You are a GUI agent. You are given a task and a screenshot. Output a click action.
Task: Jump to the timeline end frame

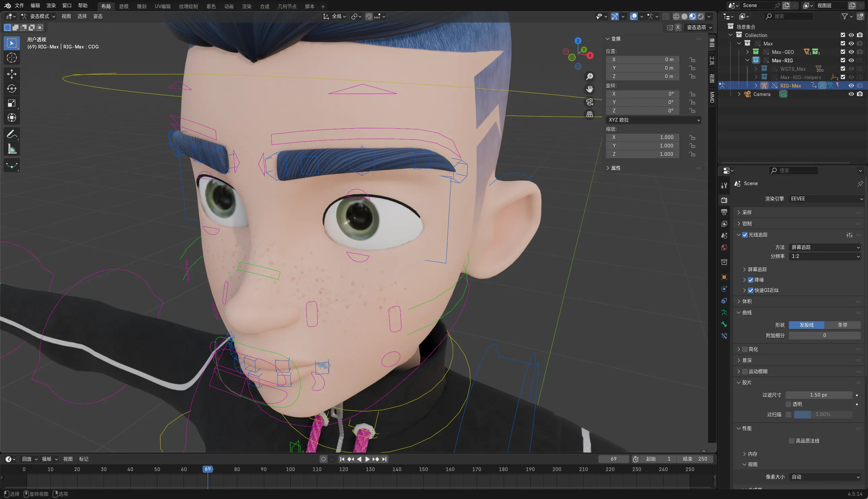[384, 459]
